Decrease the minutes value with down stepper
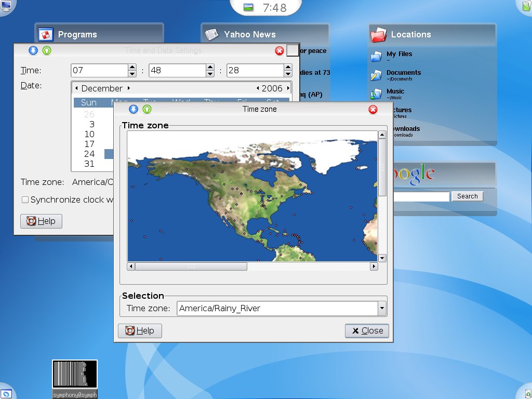 [x=210, y=74]
